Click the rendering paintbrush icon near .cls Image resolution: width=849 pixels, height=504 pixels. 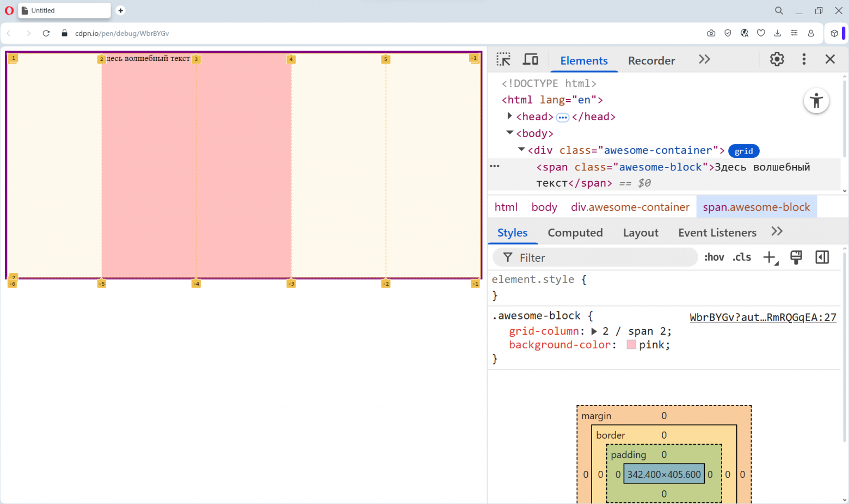[796, 257]
